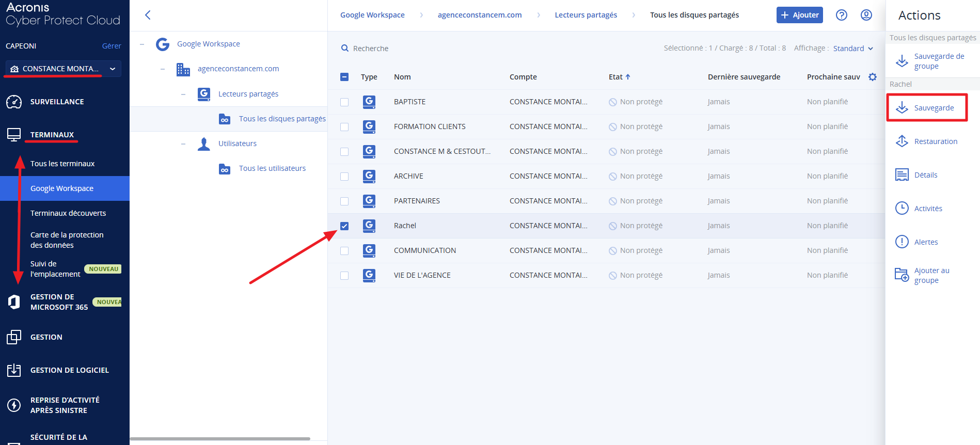Toggle the select-all header checkbox

click(x=344, y=77)
